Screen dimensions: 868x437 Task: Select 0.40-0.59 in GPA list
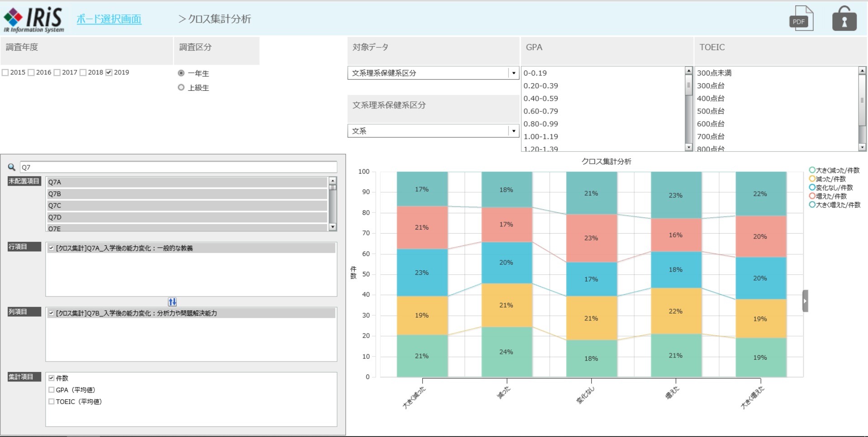pos(541,99)
